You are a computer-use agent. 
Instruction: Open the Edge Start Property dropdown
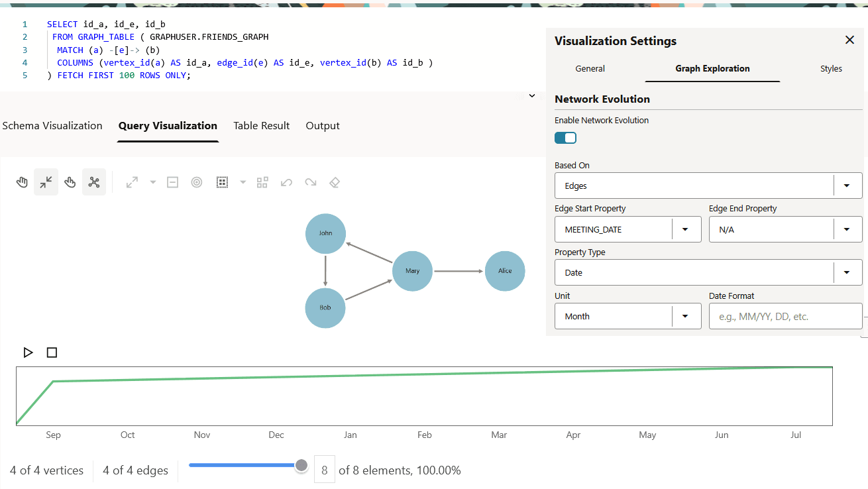pyautogui.click(x=627, y=229)
